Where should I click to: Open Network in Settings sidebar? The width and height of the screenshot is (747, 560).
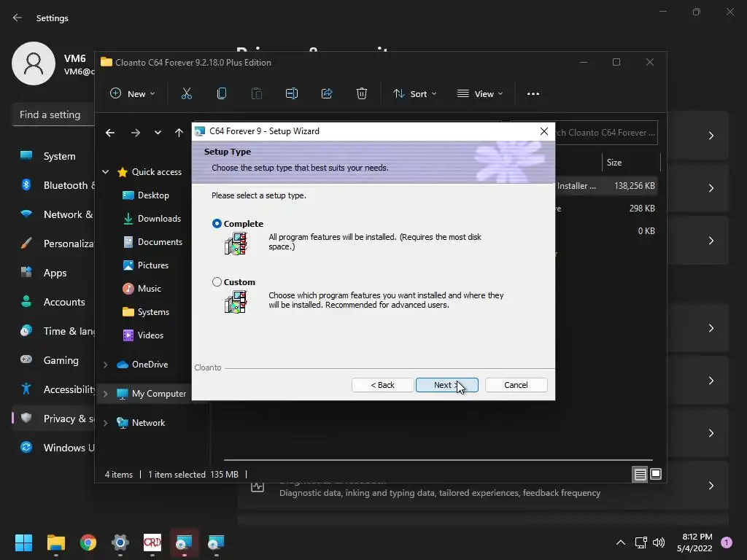pyautogui.click(x=53, y=214)
